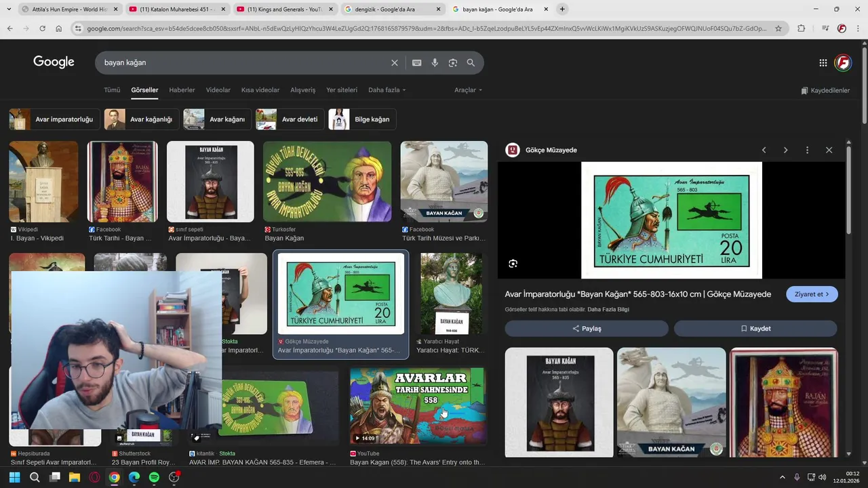Screen dimensions: 868x488
Task: Switch to Videolar tab
Action: (218, 90)
